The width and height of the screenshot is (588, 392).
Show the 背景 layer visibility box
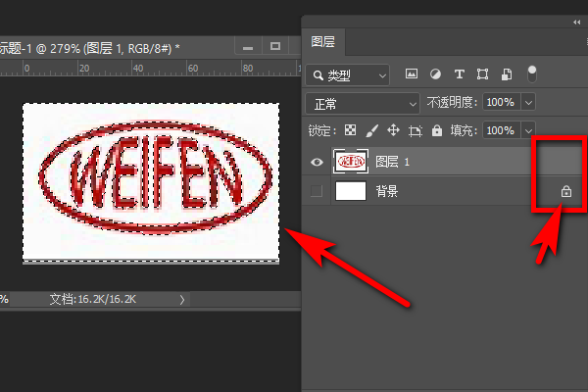pyautogui.click(x=316, y=191)
